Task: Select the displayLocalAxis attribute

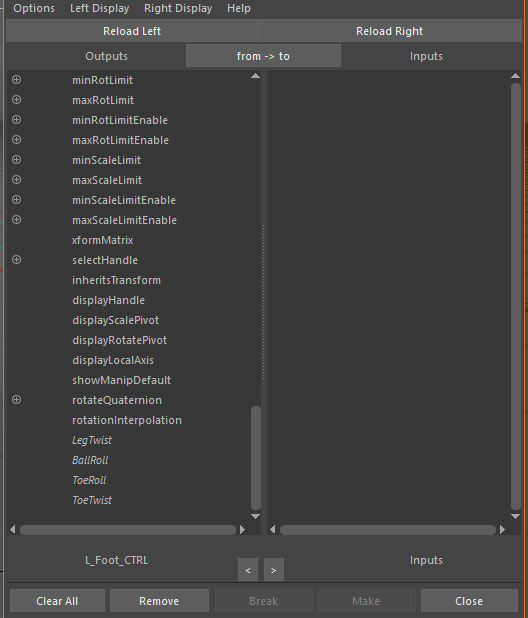Action: pos(113,360)
